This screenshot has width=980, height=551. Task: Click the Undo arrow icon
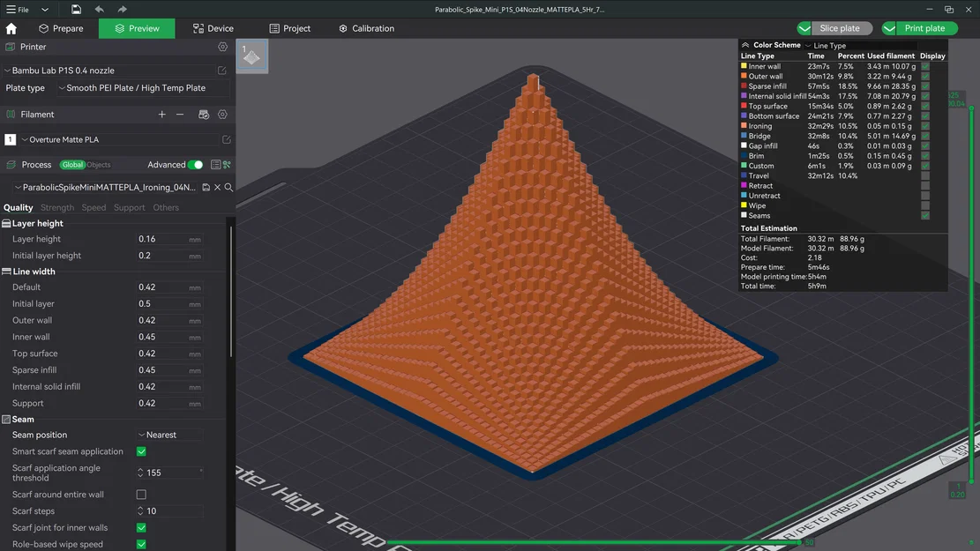[x=97, y=9]
